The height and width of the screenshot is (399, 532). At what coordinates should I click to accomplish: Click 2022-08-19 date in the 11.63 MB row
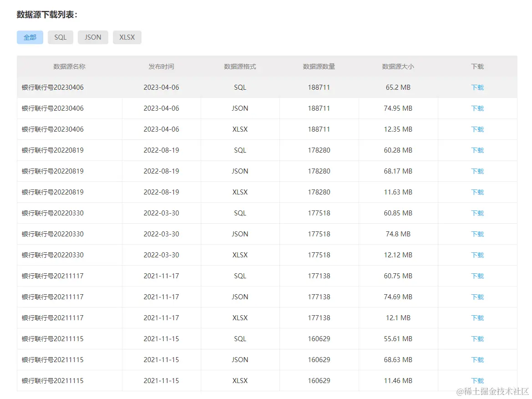point(161,192)
